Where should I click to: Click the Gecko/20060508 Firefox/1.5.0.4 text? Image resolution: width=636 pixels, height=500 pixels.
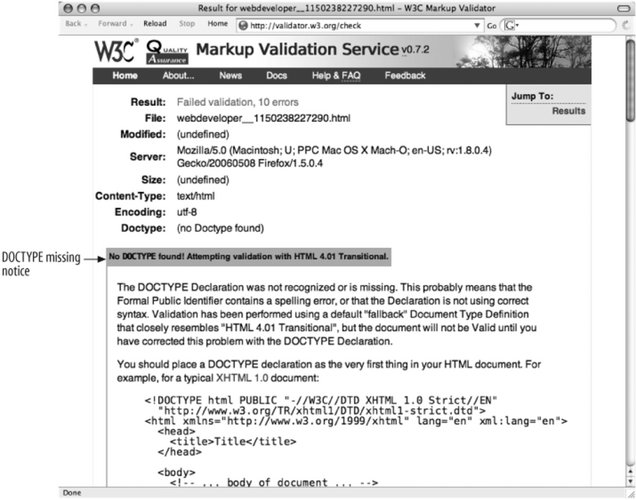coord(250,163)
